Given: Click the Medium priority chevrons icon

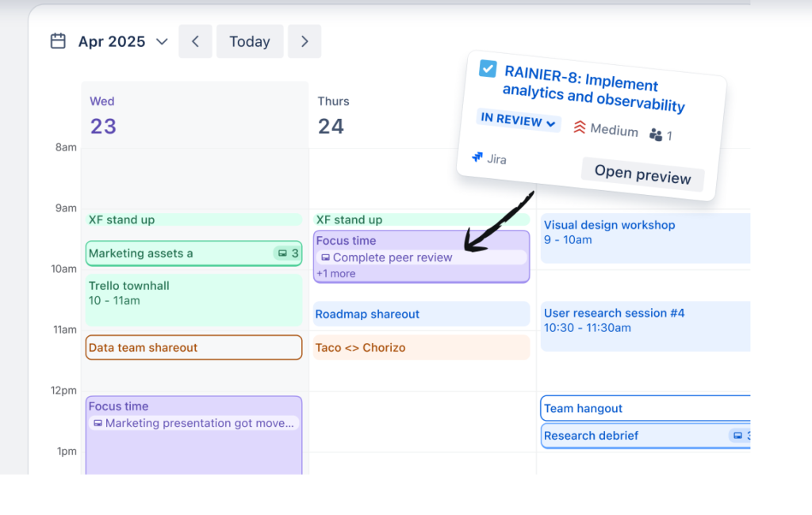Looking at the screenshot, I should [x=578, y=128].
